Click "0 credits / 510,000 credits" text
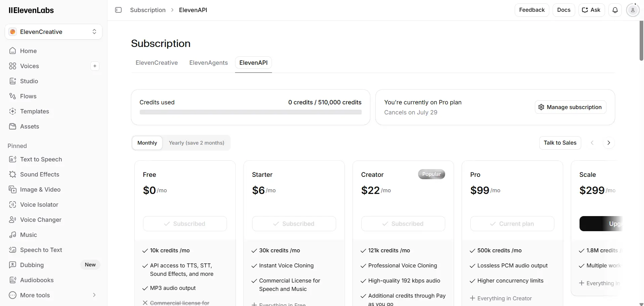Screen dimensions: 644x306 pos(325,102)
